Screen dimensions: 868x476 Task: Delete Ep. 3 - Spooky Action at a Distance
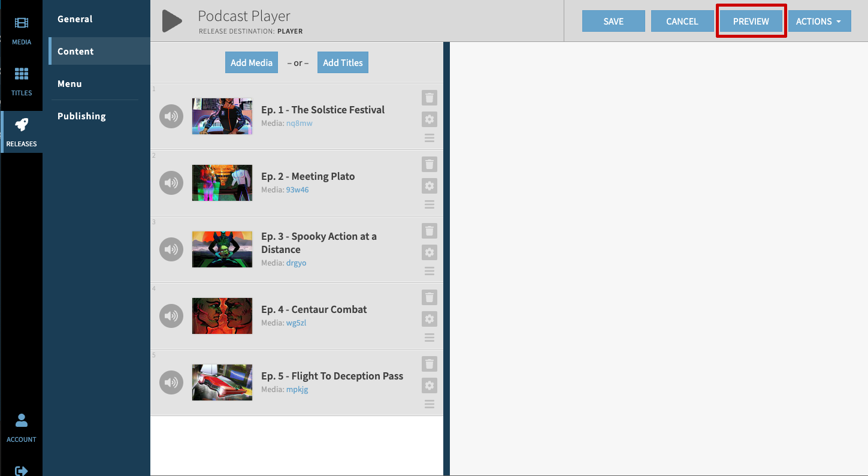click(429, 231)
